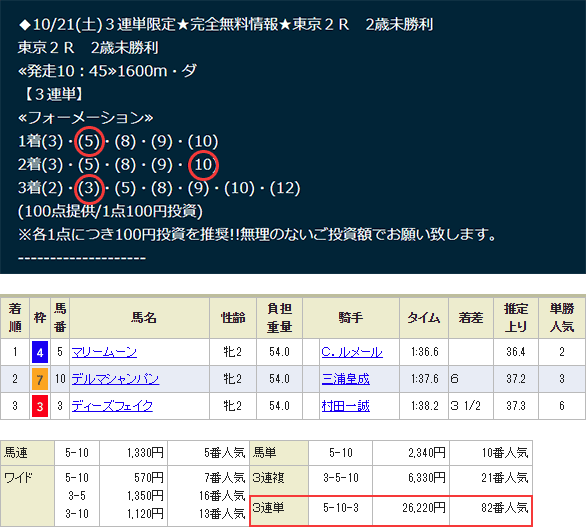The image size is (586, 527).
Task: Click the 3連単 payout 26,220円 cell
Action: click(x=411, y=508)
